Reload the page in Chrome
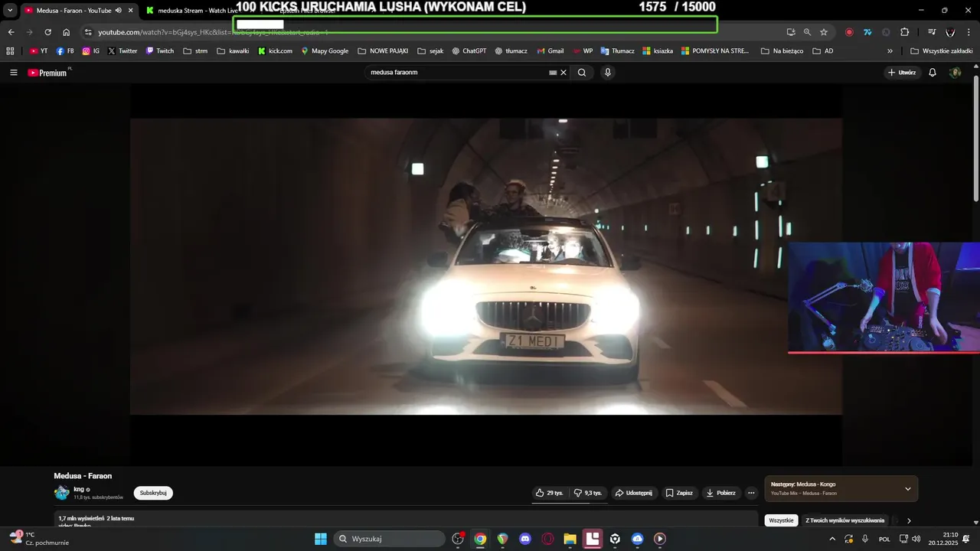980x551 pixels. (x=47, y=32)
